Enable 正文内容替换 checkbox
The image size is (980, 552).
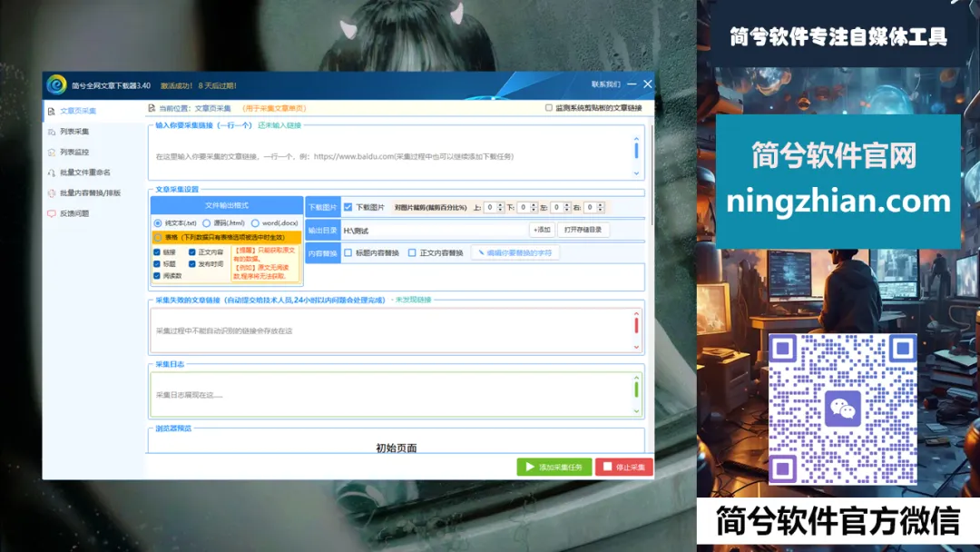coord(412,253)
